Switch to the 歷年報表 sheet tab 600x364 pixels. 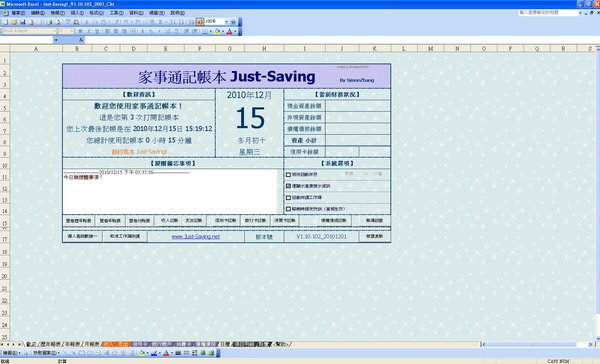click(51, 344)
